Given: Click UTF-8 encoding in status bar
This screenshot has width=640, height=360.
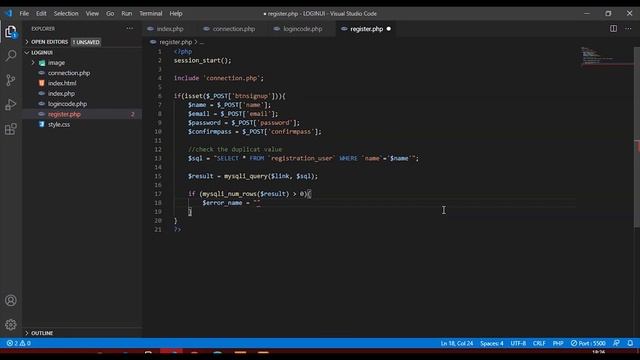Looking at the screenshot, I should point(518,343).
